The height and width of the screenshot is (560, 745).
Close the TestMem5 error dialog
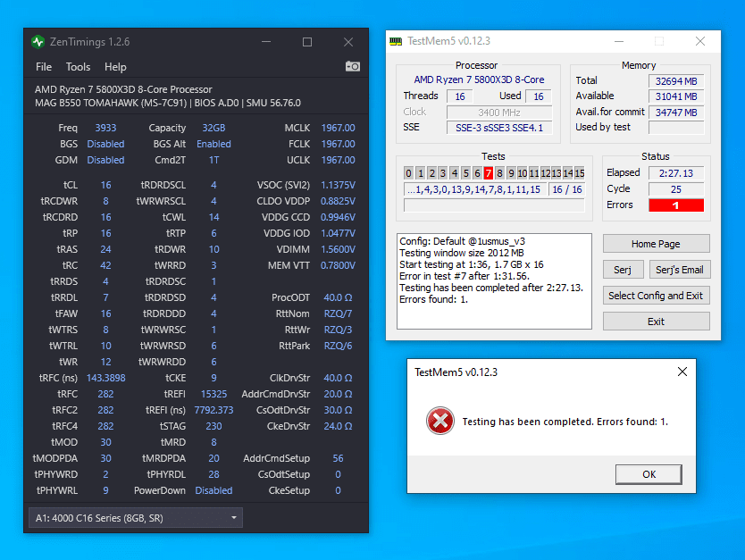point(682,372)
